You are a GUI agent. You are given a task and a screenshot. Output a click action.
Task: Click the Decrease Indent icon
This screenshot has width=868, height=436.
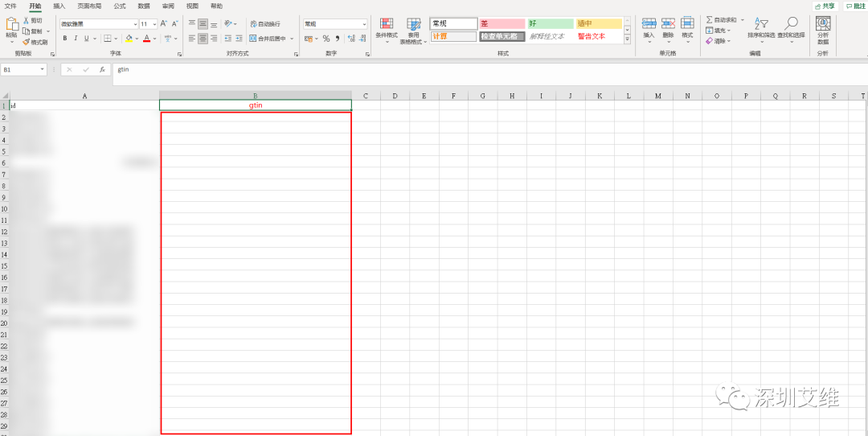(x=228, y=39)
